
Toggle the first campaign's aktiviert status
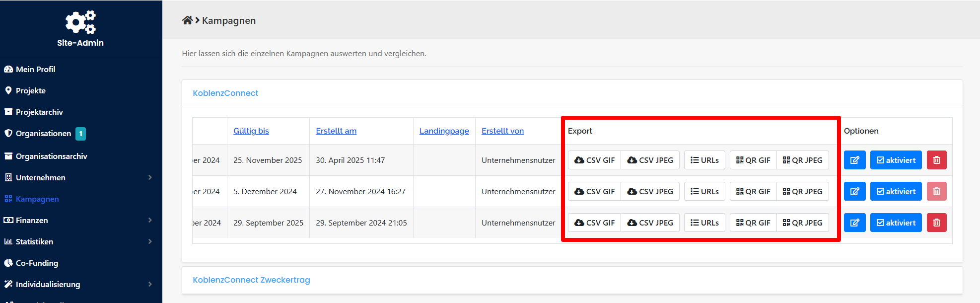coord(896,160)
